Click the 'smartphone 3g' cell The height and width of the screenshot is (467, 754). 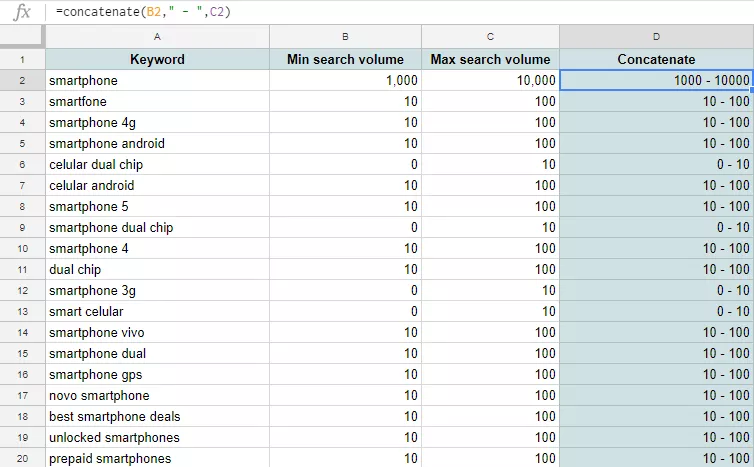tap(157, 290)
